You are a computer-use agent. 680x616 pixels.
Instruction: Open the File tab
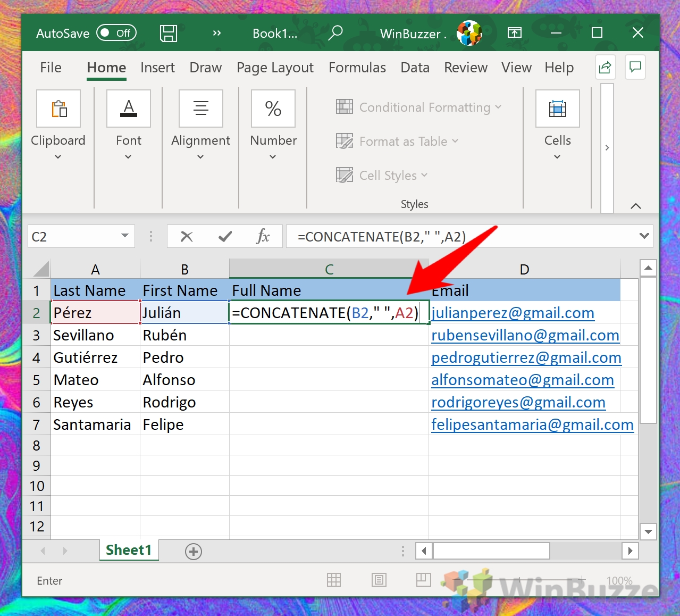coord(51,68)
